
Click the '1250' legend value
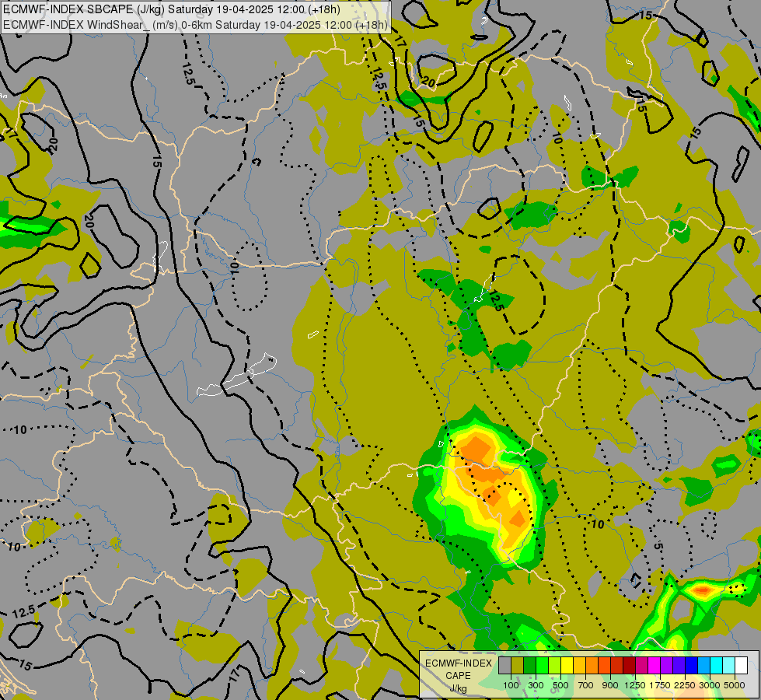(x=635, y=685)
